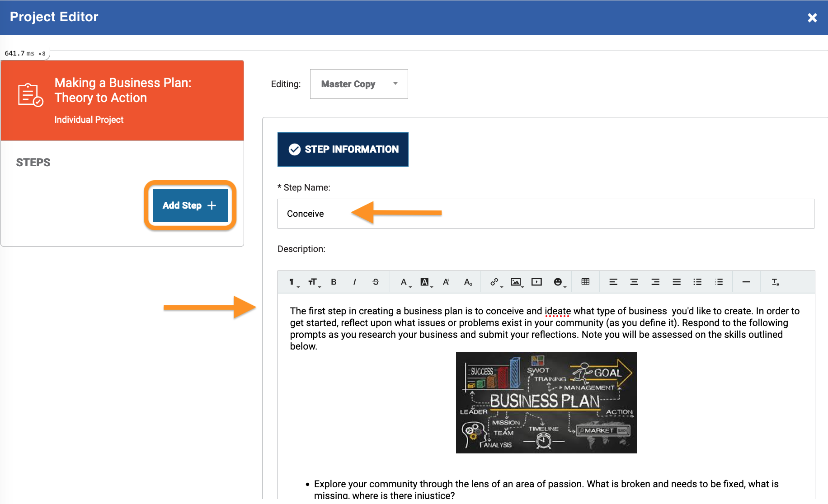828x504 pixels.
Task: Click the 'Individual Project' label
Action: (x=89, y=120)
